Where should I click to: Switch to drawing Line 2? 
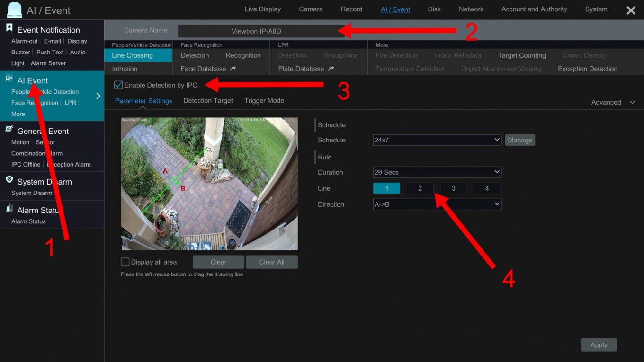(x=420, y=188)
